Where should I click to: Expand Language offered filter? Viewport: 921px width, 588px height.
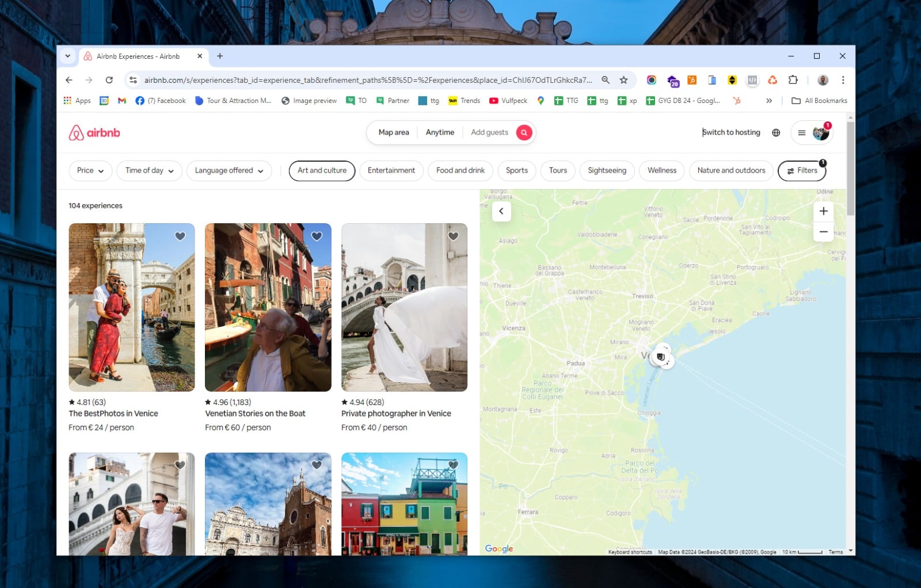(x=229, y=171)
